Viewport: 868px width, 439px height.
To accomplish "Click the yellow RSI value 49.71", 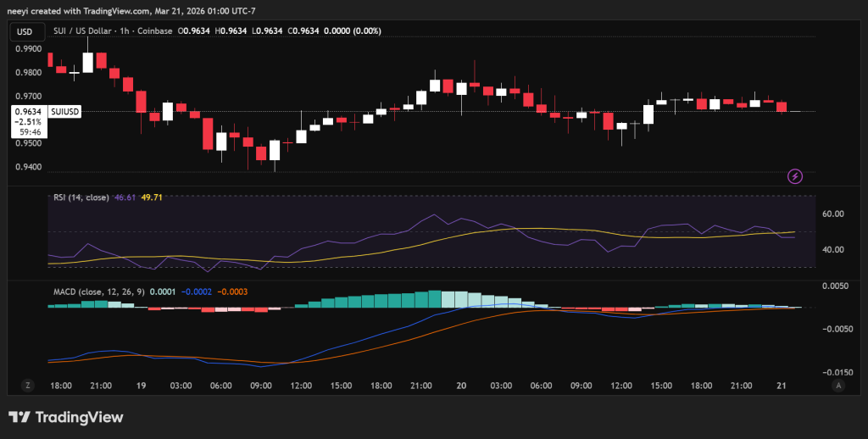I will click(152, 197).
